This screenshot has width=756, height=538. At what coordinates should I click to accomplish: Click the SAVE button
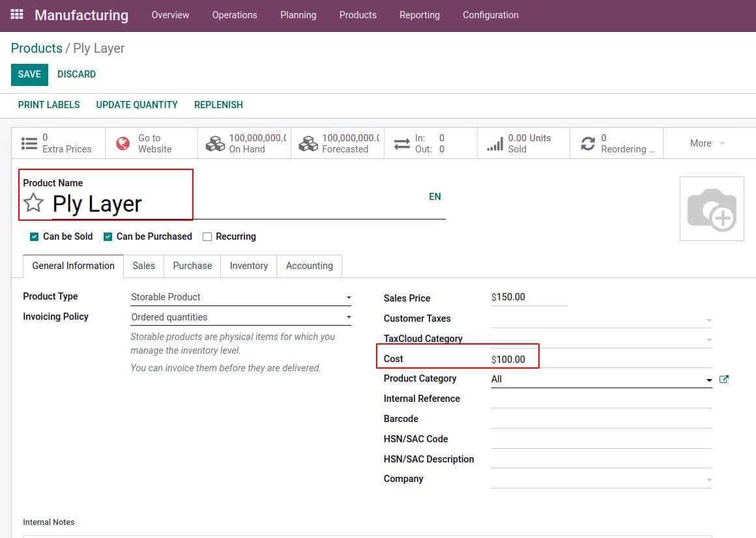point(29,74)
